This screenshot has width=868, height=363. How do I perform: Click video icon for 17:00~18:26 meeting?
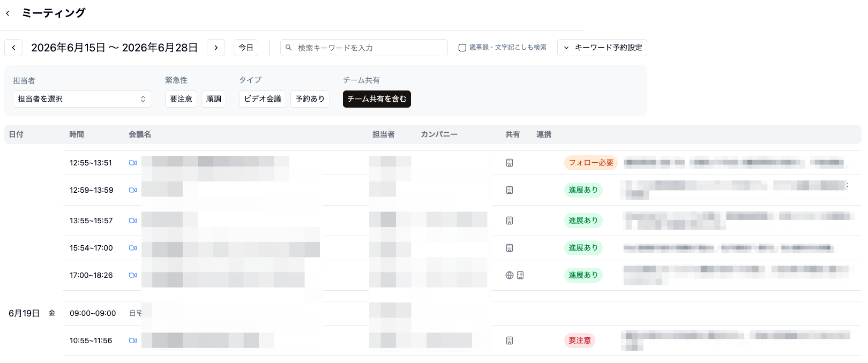pos(133,275)
